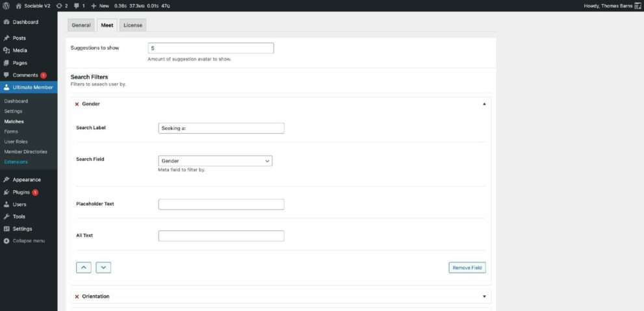Open Ultimate Member Dashboard submenu
644x311 pixels.
pos(16,101)
